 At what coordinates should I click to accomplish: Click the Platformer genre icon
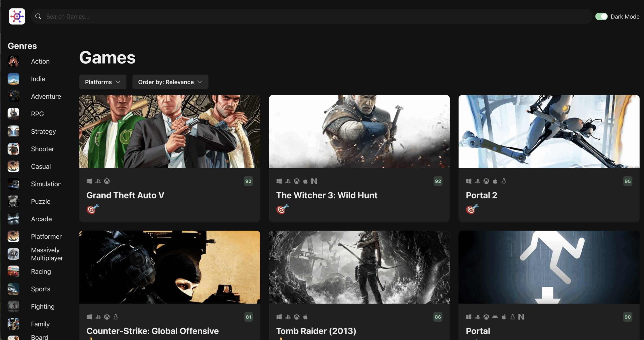[x=13, y=237]
